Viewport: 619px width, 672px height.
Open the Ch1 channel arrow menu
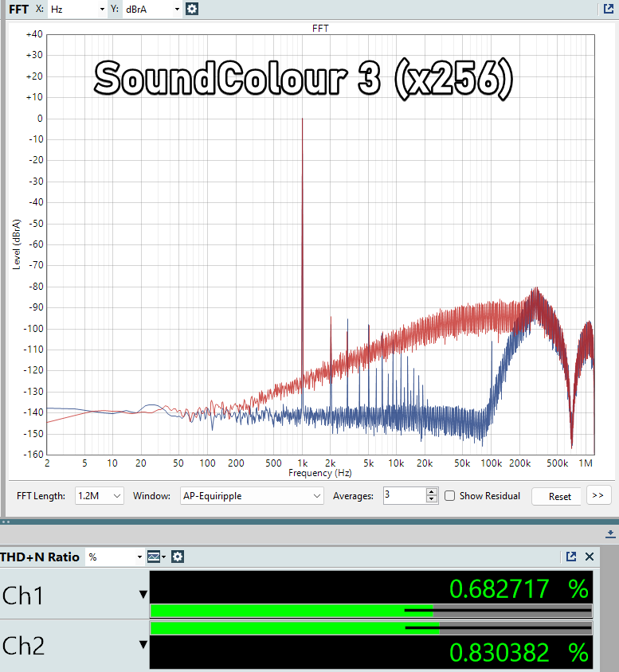143,594
